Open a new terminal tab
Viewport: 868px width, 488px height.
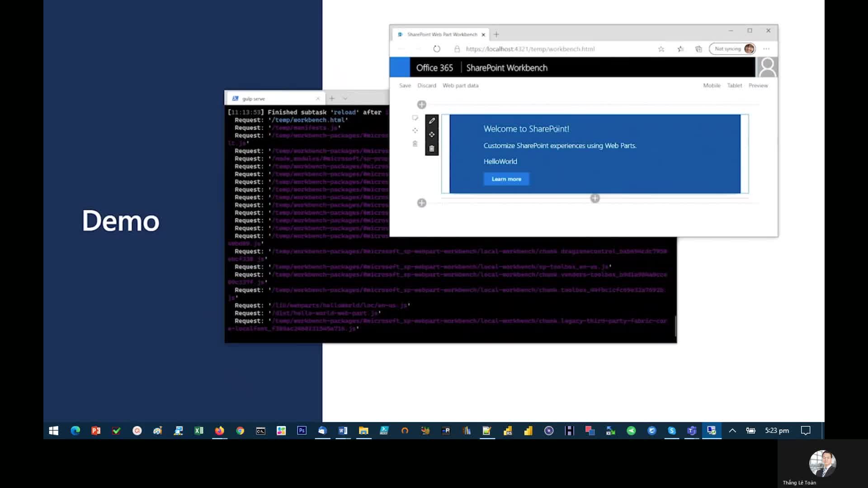pyautogui.click(x=332, y=99)
